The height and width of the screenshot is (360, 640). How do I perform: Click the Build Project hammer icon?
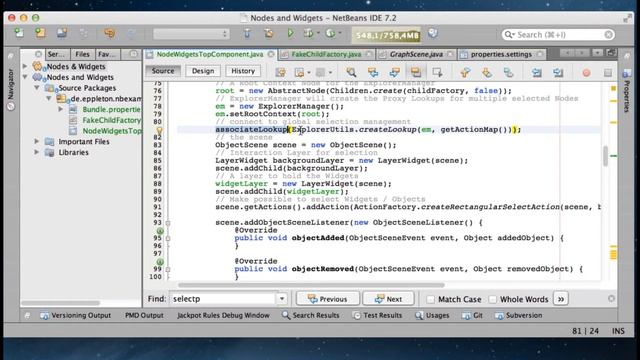[247, 33]
